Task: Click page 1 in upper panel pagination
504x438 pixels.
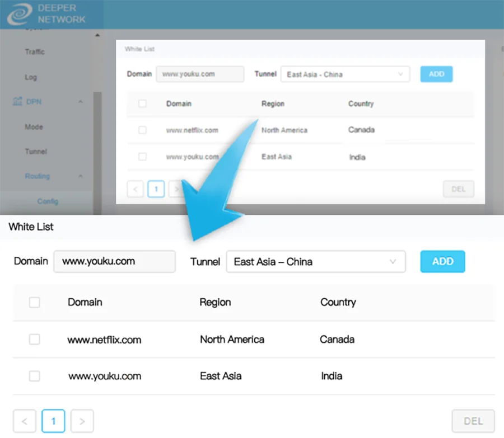Action: click(x=156, y=189)
